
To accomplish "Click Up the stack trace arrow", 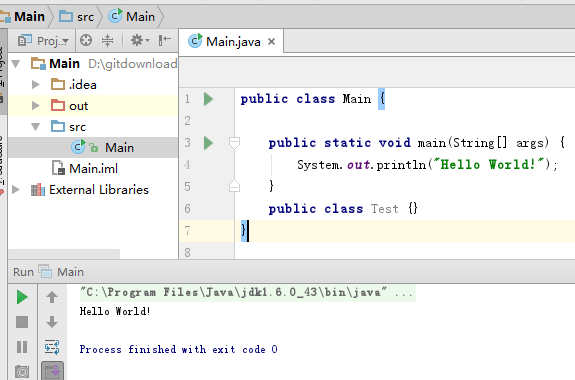I will coord(52,297).
